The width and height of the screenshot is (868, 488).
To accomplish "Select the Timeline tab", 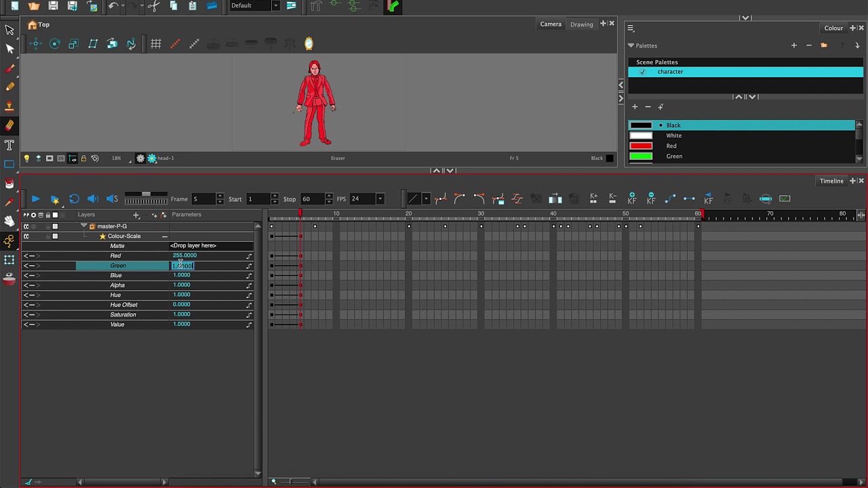I will click(x=831, y=181).
